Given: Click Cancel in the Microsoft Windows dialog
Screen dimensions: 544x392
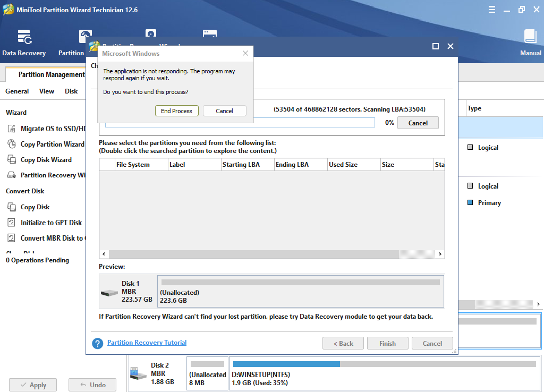Looking at the screenshot, I should coord(225,111).
